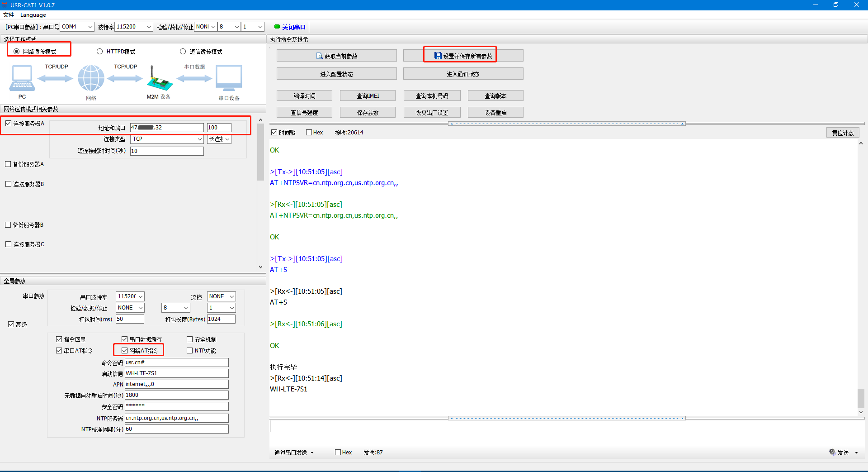Click 设置并保存所有参数 button
Screen dimensions: 868x472
pyautogui.click(x=463, y=56)
